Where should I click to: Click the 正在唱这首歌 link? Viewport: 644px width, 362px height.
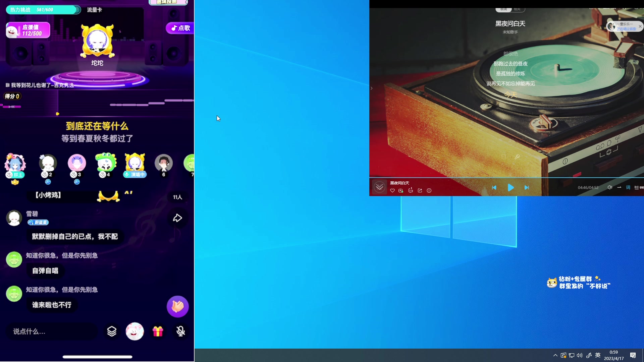(x=626, y=29)
